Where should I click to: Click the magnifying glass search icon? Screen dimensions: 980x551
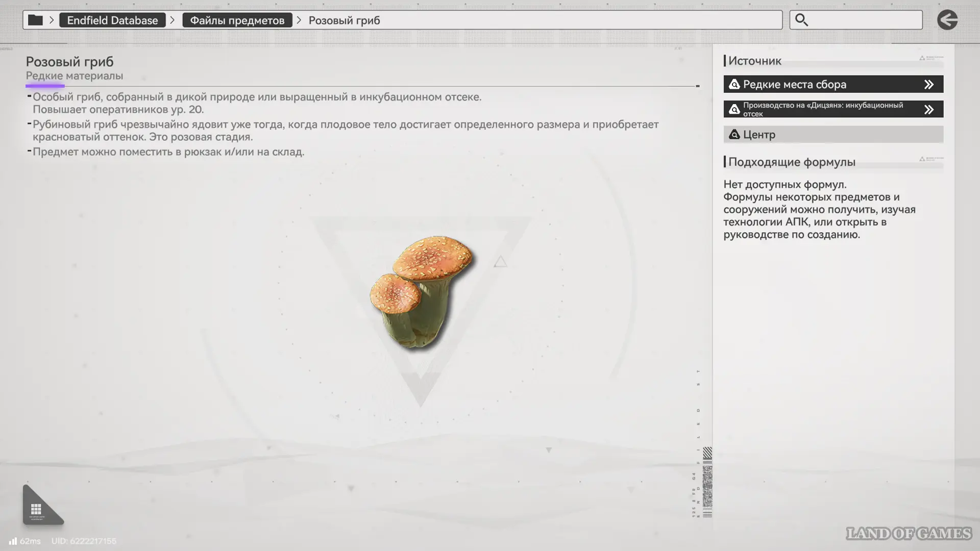(x=801, y=20)
